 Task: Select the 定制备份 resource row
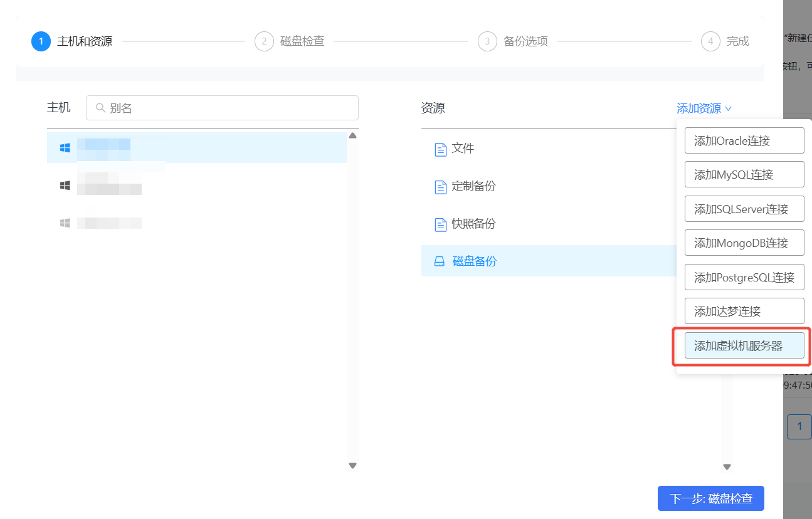click(x=549, y=186)
